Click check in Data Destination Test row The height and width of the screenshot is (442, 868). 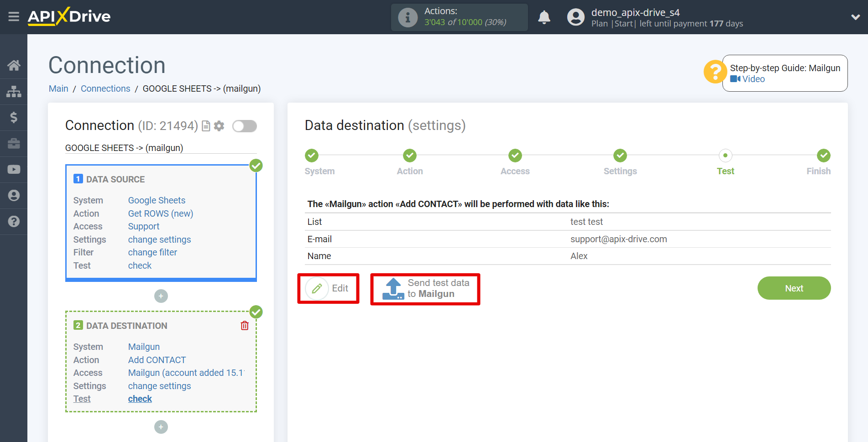tap(140, 399)
